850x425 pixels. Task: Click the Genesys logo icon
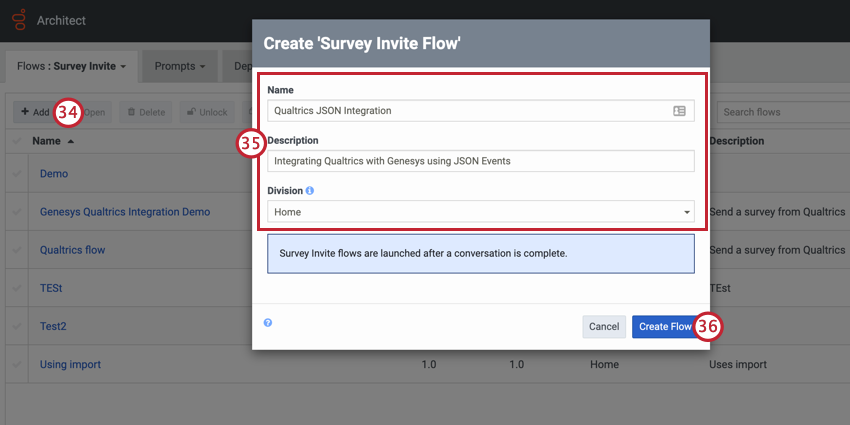[19, 20]
